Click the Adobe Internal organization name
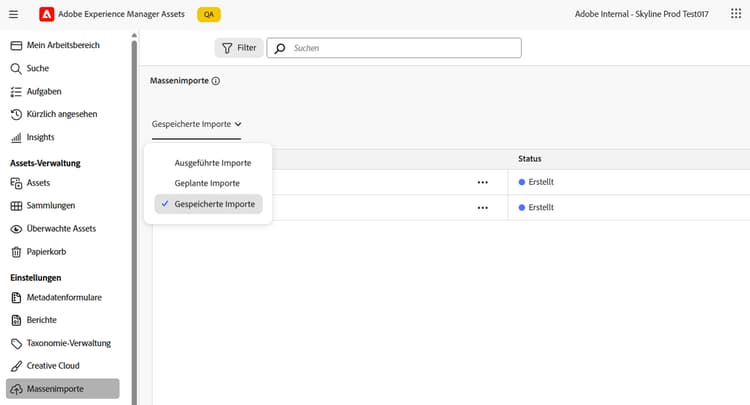 (x=641, y=14)
